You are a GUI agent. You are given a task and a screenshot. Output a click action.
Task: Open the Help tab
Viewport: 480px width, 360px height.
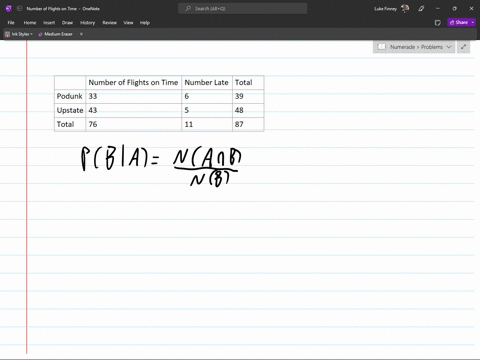(x=145, y=23)
